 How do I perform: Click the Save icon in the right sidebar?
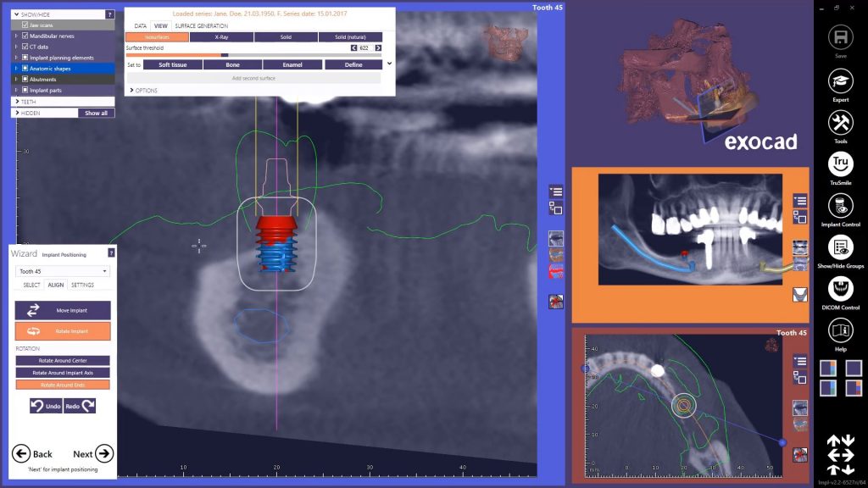[839, 37]
